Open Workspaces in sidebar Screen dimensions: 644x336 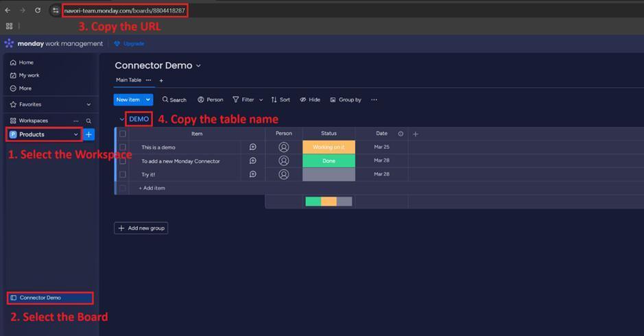click(29, 121)
